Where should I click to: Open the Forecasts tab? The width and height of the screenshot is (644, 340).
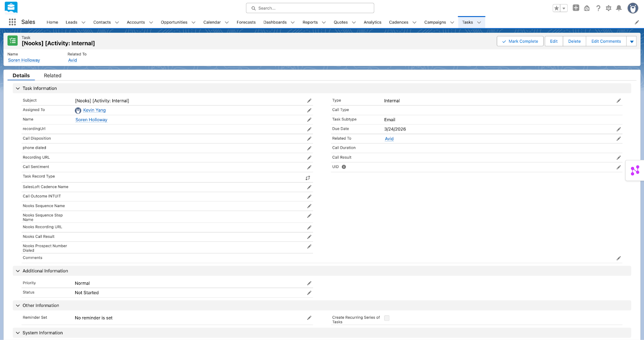[246, 22]
